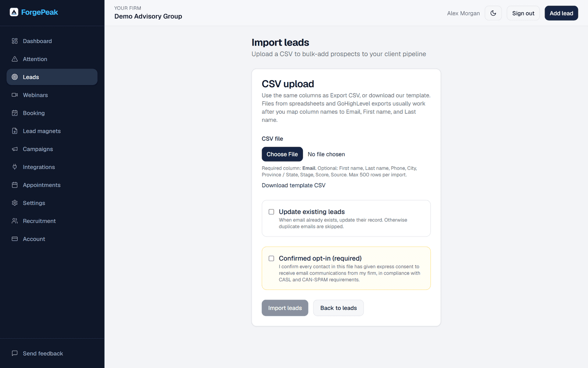Click the ForgePeak logo icon
Image resolution: width=588 pixels, height=368 pixels.
tap(14, 12)
